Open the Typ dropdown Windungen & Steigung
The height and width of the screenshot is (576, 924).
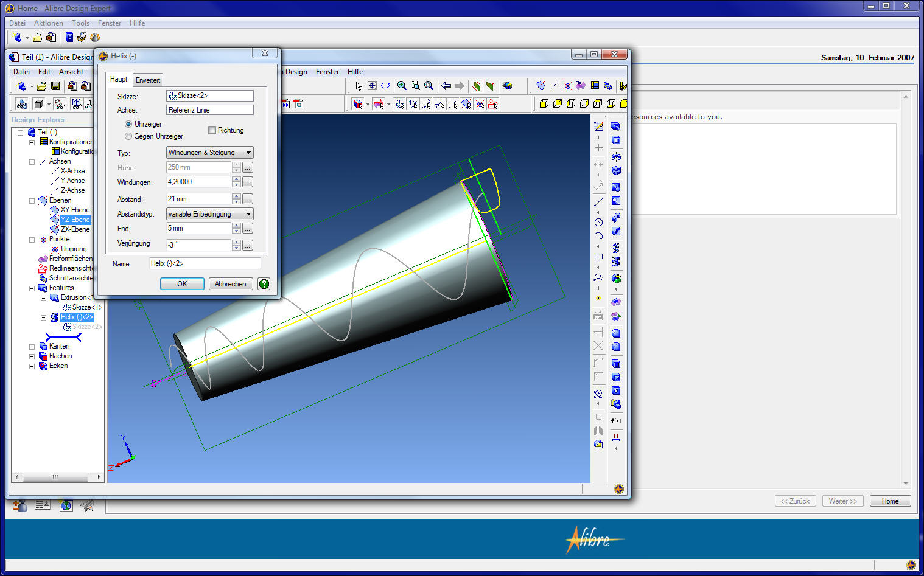(210, 153)
